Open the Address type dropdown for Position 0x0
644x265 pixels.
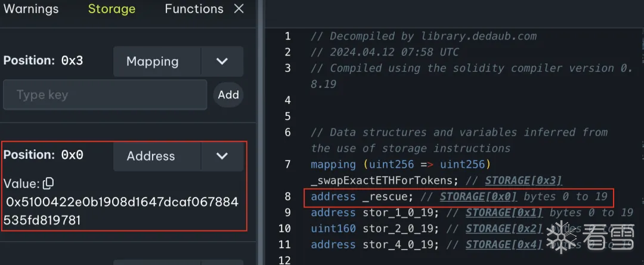click(x=157, y=156)
